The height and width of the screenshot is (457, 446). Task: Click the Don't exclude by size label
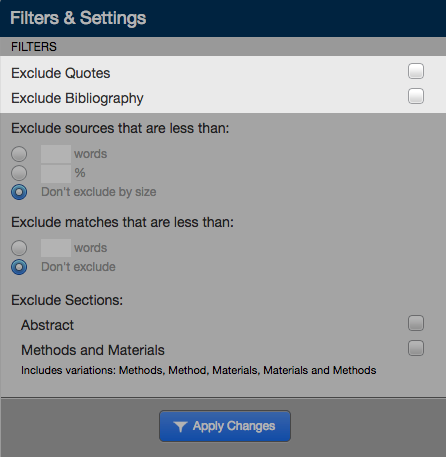pos(99,192)
